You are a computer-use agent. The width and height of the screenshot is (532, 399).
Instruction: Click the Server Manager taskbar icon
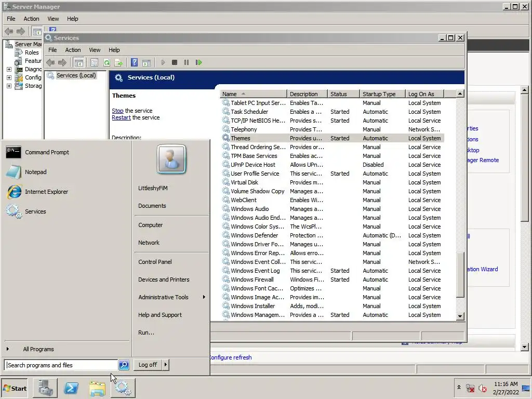[45, 388]
